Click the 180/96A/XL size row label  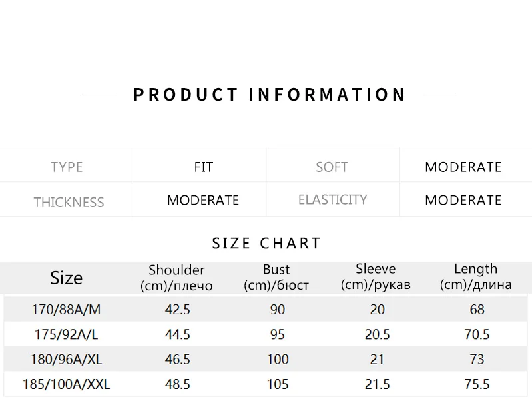(x=65, y=360)
